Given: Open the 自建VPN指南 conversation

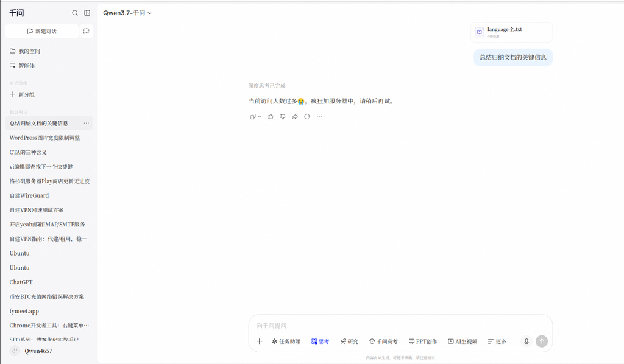Looking at the screenshot, I should coord(49,239).
